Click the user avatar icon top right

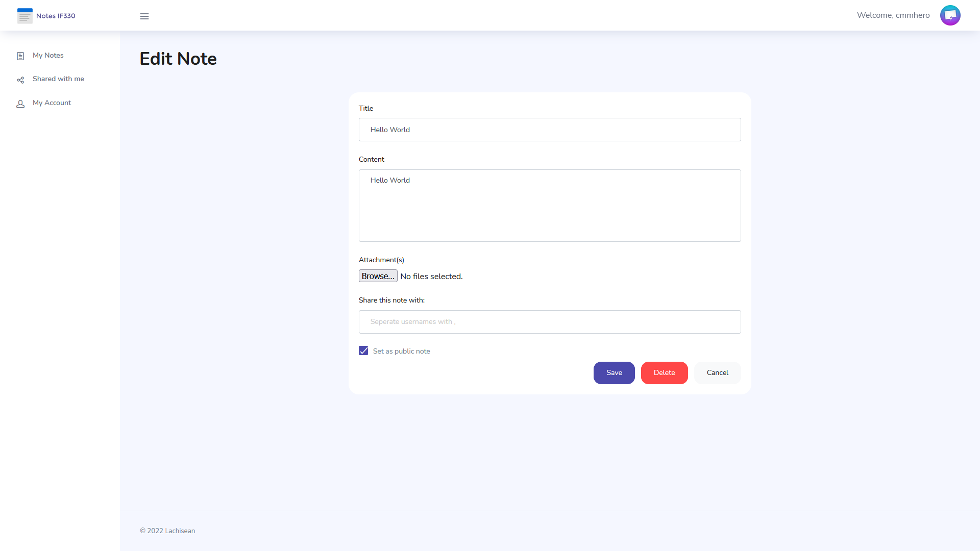coord(950,15)
